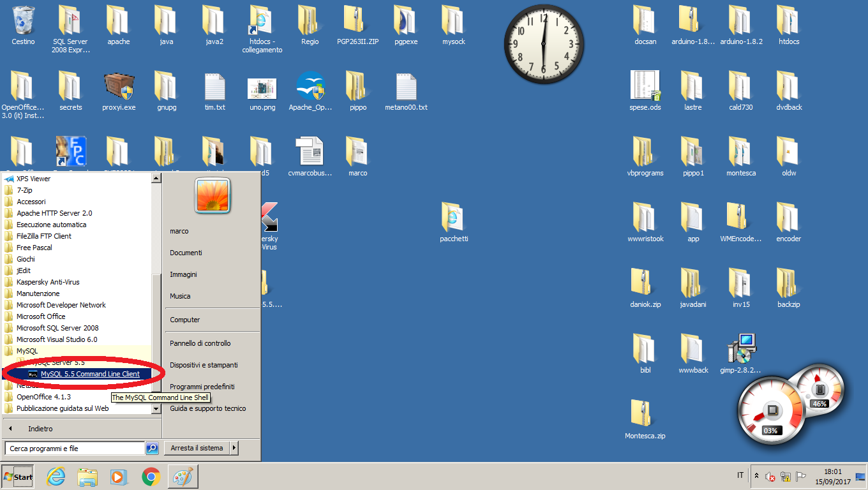Viewport: 868px width, 490px height.
Task: Click Indietro to return to main menu
Action: (40, 429)
